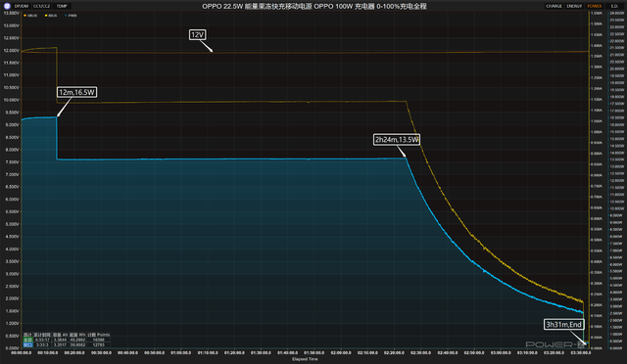
Task: Click the 12V annotation label
Action: click(x=198, y=35)
